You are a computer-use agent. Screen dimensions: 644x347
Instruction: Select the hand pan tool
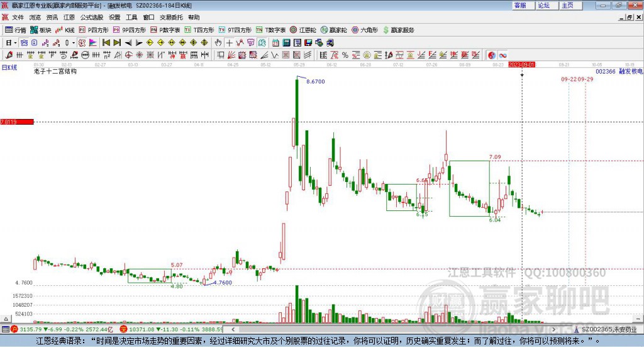[x=218, y=43]
